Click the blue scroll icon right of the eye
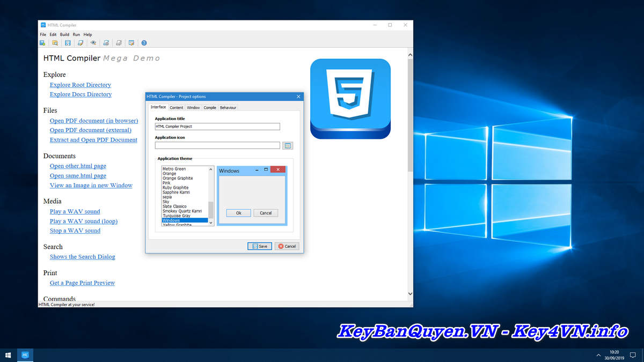 [x=106, y=43]
